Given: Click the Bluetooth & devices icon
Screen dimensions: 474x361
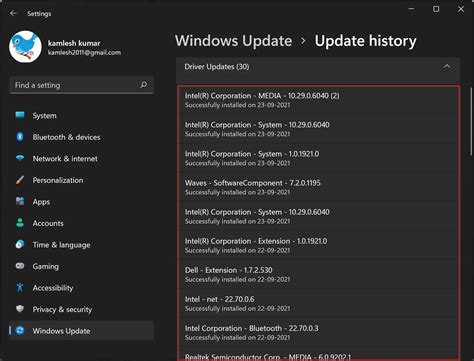Looking at the screenshot, I should pyautogui.click(x=20, y=137).
